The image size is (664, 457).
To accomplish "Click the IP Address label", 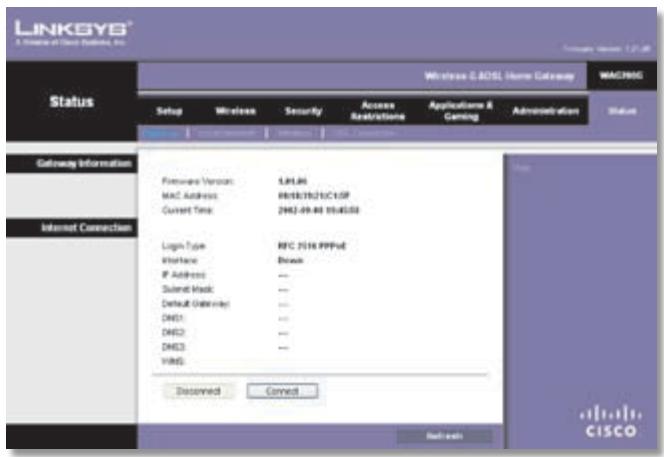I will point(183,275).
